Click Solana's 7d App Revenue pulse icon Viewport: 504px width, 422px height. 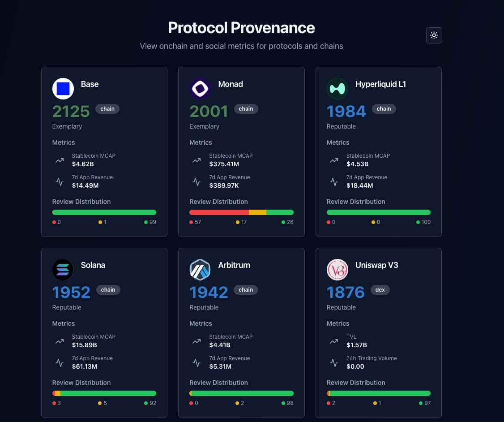pos(60,362)
